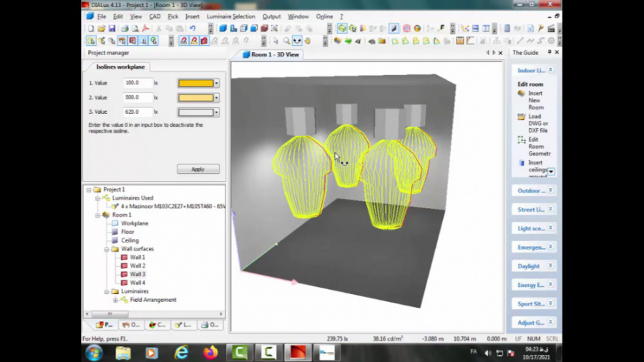Image resolution: width=644 pixels, height=362 pixels.
Task: Collapse the Wall surfaces folder
Action: (106, 249)
